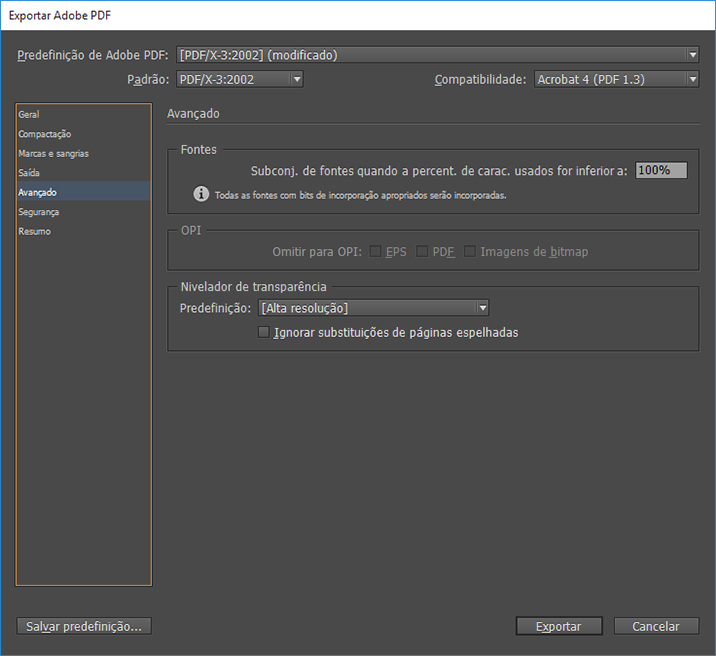The height and width of the screenshot is (656, 716).
Task: Open the Compatibilidade Acrobat 4 dropdown
Action: pyautogui.click(x=615, y=79)
